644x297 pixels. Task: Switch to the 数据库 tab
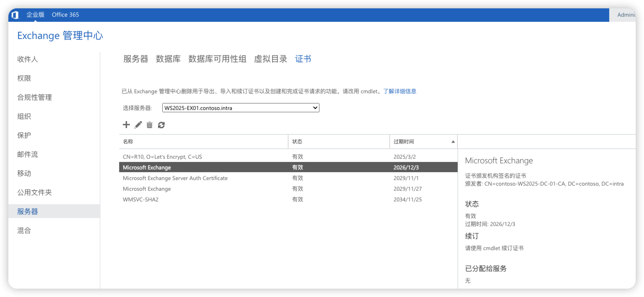168,59
